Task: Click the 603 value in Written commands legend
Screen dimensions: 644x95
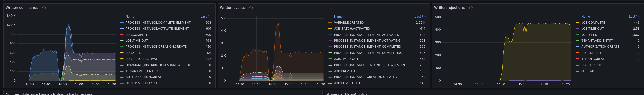Action: (x=208, y=23)
